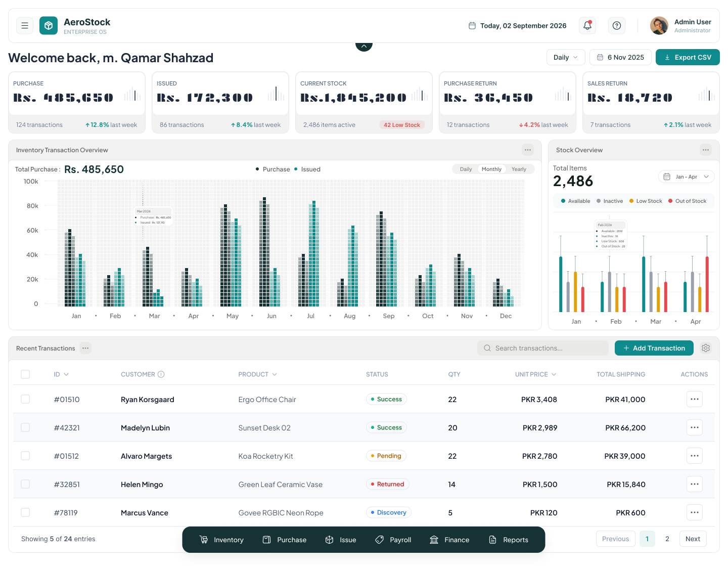The image size is (728, 569).
Task: Open the Jan - Apr range dropdown
Action: tap(687, 177)
